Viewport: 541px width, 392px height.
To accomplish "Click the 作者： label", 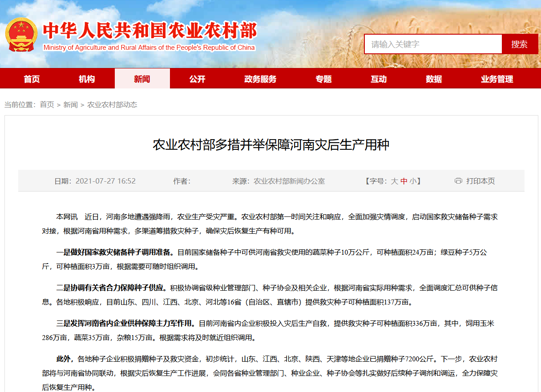I will click(182, 181).
